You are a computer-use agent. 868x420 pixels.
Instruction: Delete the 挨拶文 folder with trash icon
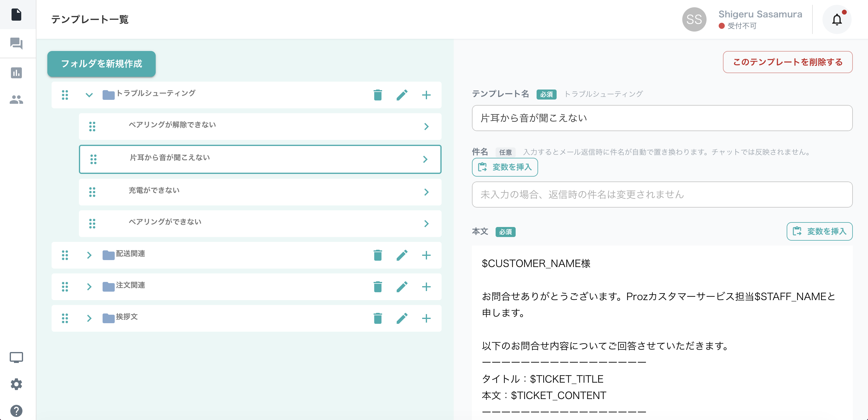[x=378, y=318]
